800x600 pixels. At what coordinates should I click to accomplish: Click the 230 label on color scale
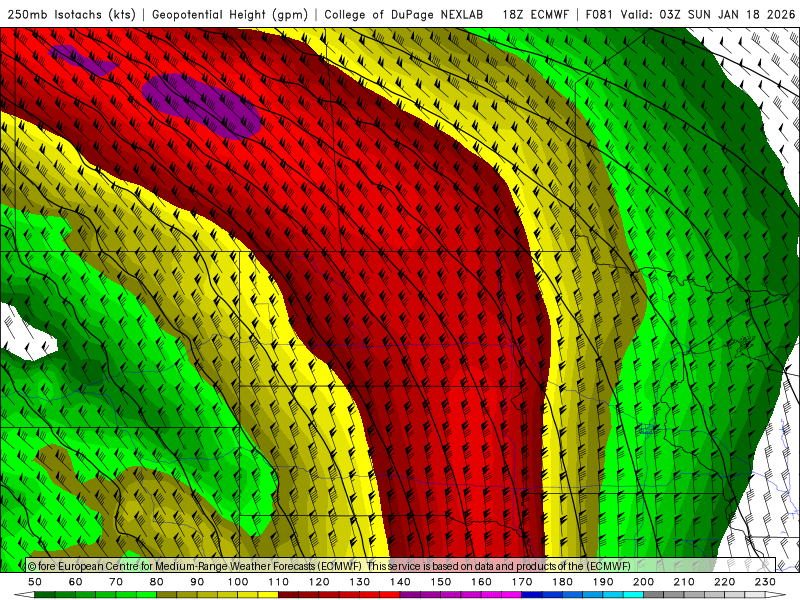coord(765,582)
